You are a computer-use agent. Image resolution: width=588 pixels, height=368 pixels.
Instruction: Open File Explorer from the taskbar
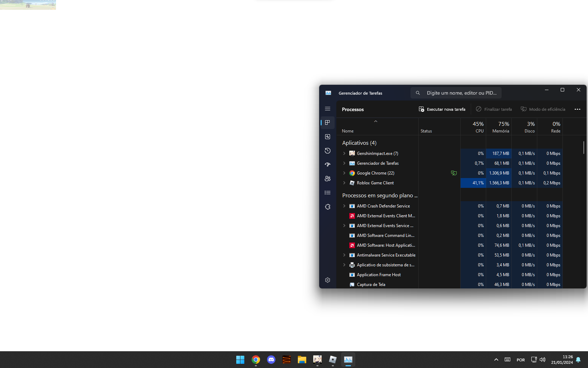tap(302, 360)
